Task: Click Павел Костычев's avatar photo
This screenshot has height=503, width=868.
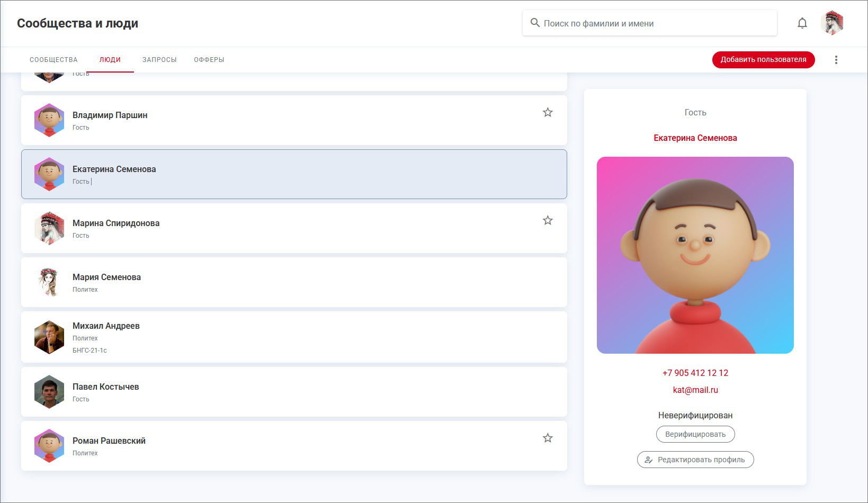Action: click(x=49, y=392)
